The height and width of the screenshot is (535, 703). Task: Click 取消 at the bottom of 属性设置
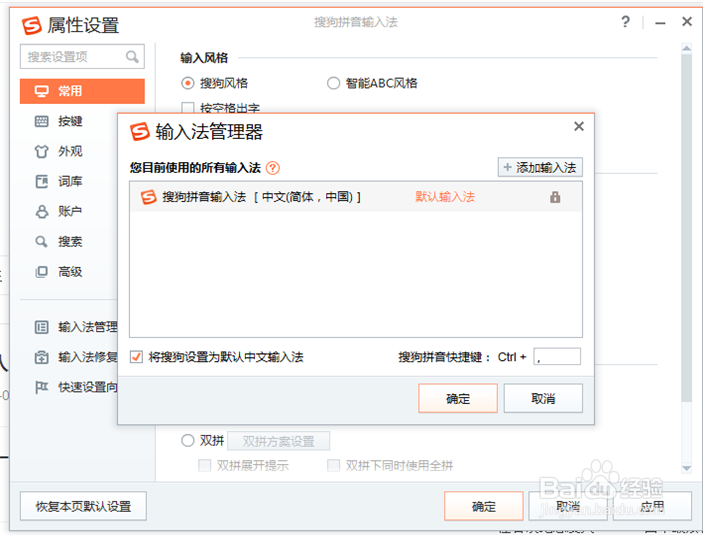[x=568, y=506]
